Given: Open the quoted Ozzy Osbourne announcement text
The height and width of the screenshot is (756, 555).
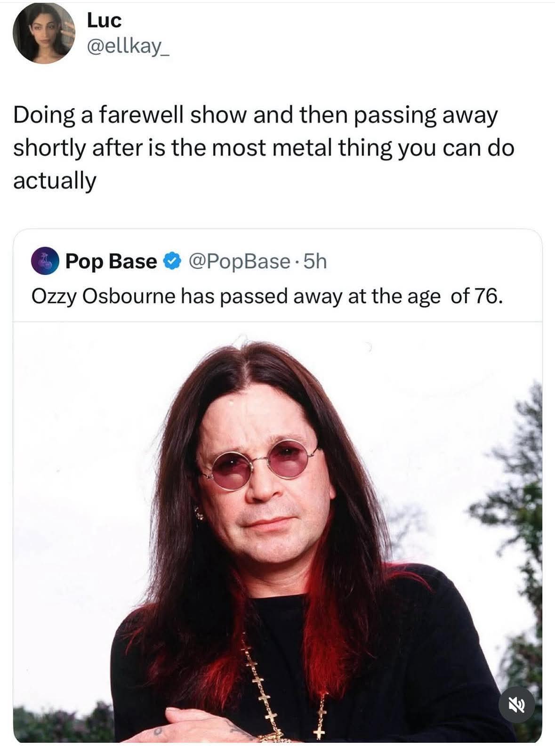Looking at the screenshot, I should click(267, 296).
